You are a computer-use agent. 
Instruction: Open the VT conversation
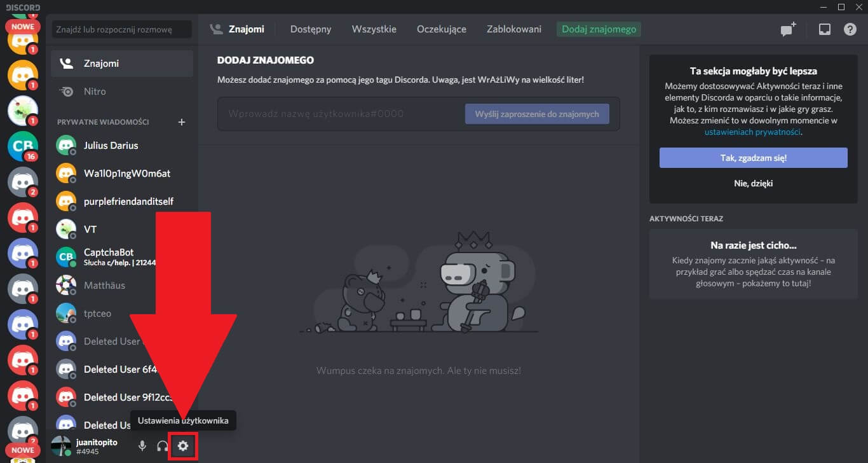click(122, 230)
